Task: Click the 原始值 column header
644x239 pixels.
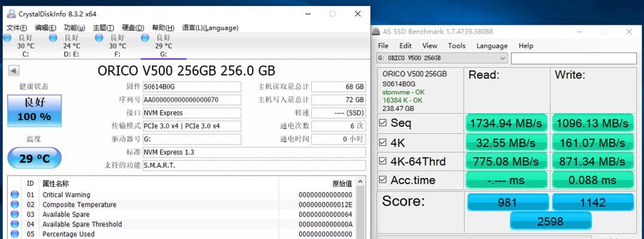Action: pyautogui.click(x=342, y=183)
